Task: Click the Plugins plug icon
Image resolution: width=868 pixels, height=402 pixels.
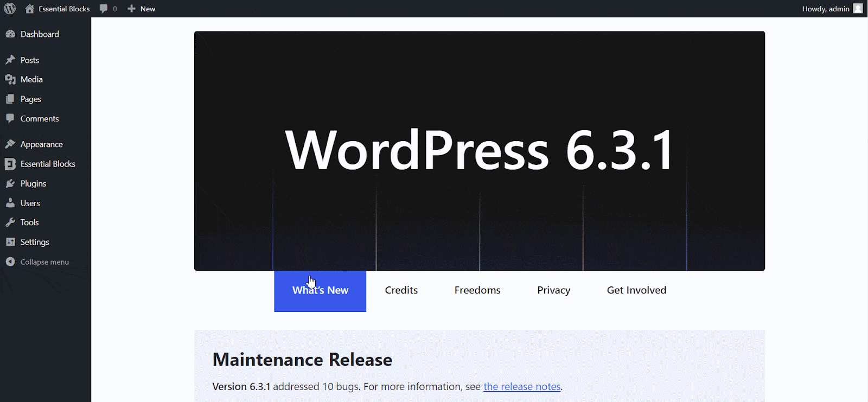Action: [x=10, y=184]
